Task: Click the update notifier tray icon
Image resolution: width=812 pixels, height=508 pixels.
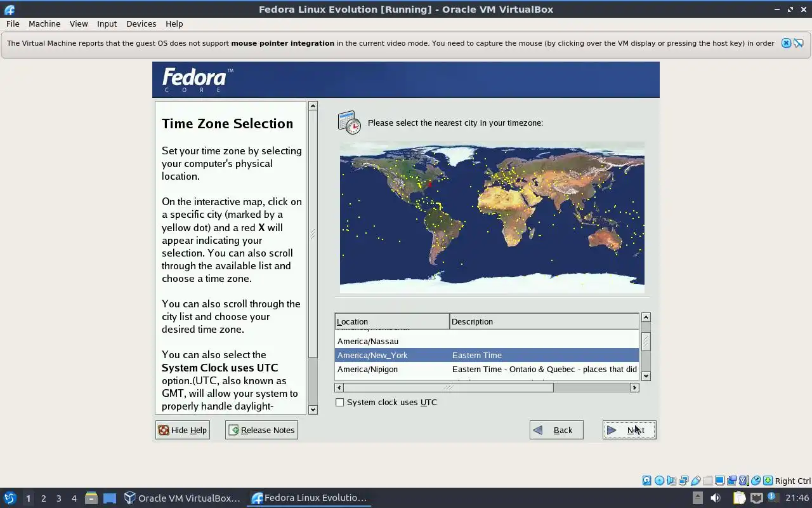Action: [773, 498]
